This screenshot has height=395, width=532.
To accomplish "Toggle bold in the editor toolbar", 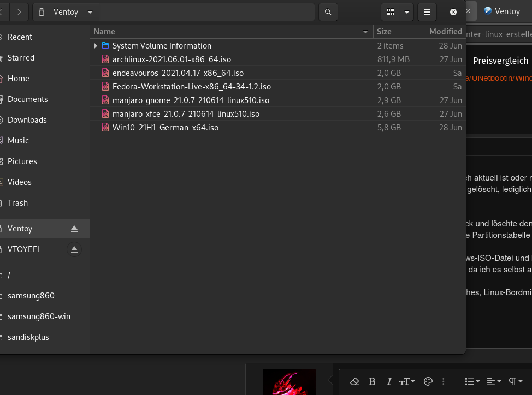I will point(372,382).
